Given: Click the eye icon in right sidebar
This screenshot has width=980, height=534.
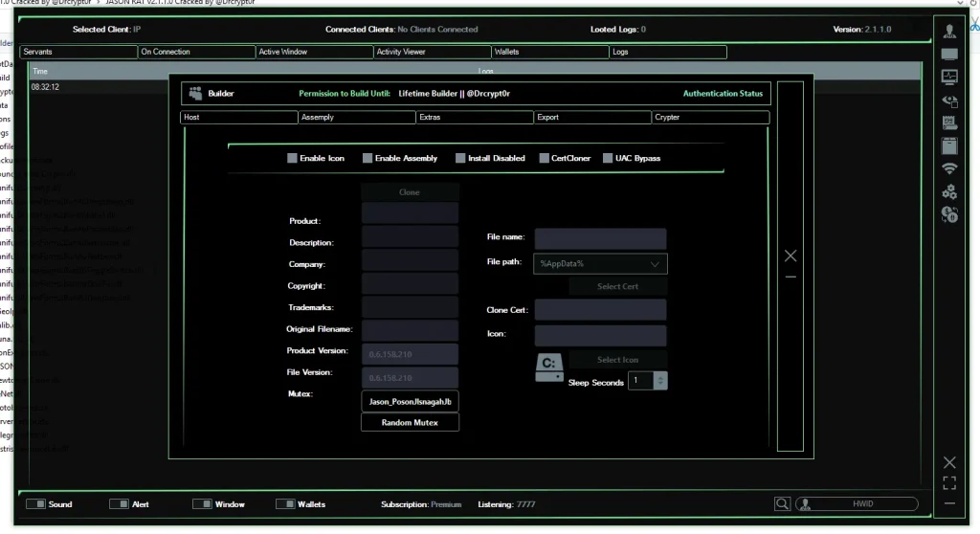Looking at the screenshot, I should 949,100.
